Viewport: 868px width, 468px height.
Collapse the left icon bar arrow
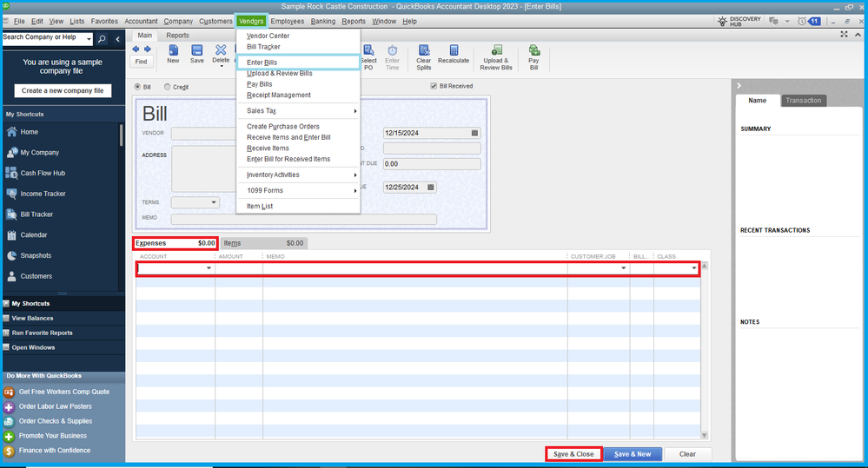117,39
